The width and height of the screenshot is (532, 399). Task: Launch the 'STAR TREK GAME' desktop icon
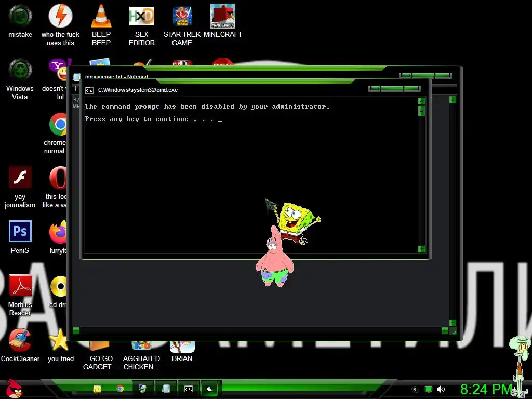(x=182, y=25)
